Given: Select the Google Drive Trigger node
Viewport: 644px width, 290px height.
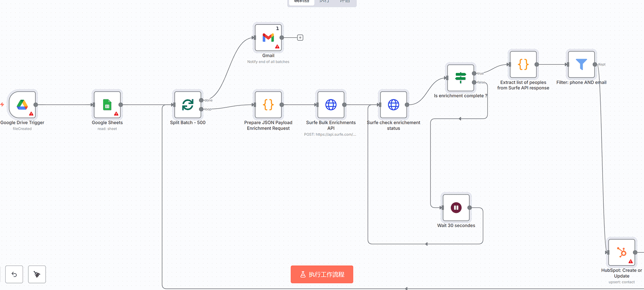Looking at the screenshot, I should (22, 105).
